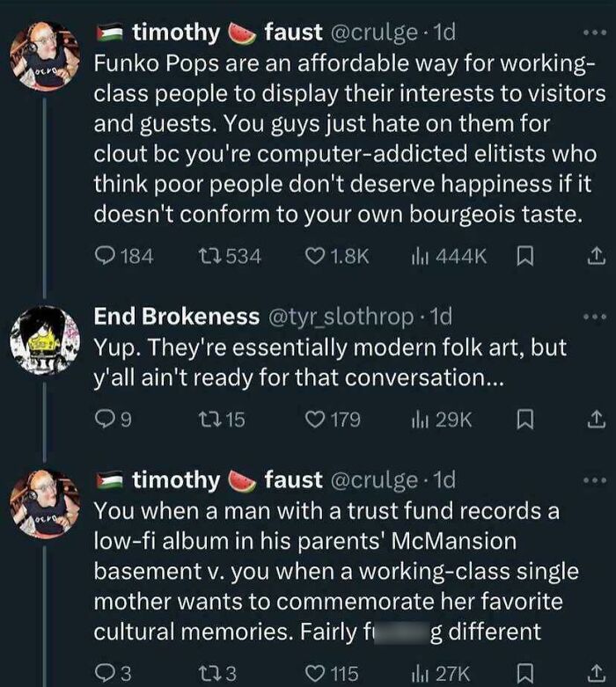Share the End Brokeness tweet
This screenshot has width=616, height=687.
[595, 420]
